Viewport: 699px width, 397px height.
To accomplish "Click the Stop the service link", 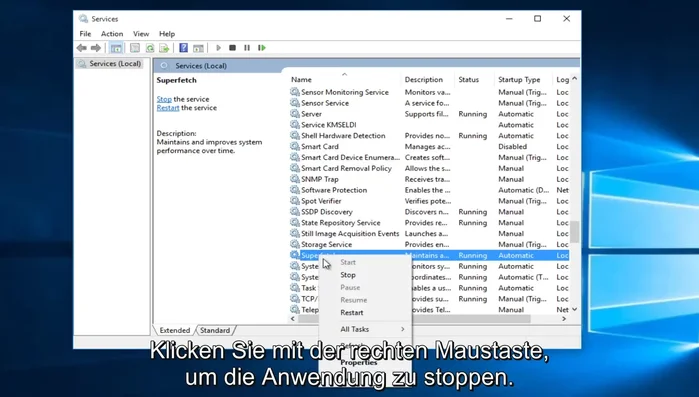I will (164, 99).
